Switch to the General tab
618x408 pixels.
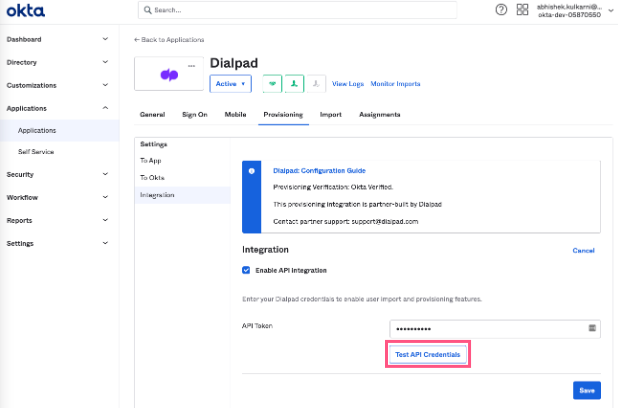click(x=152, y=115)
